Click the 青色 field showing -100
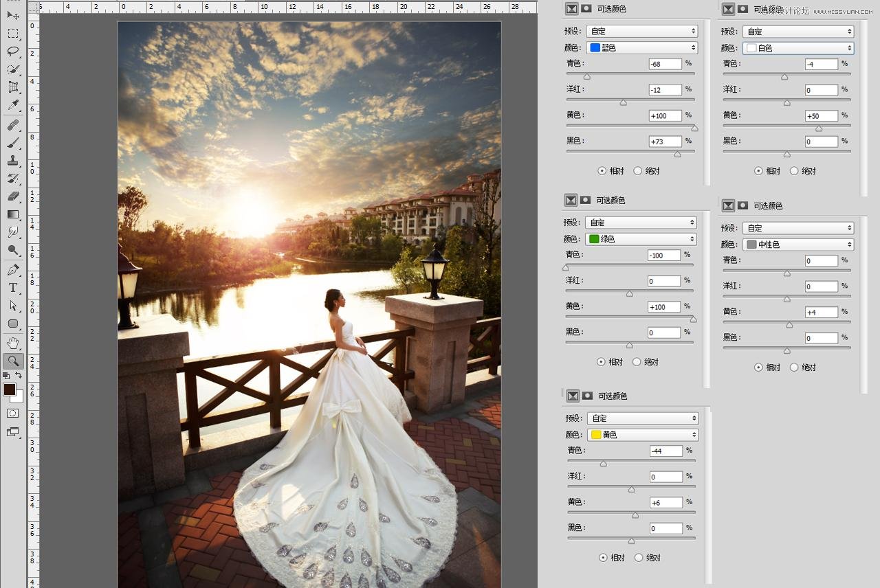The width and height of the screenshot is (880, 588). click(x=664, y=256)
